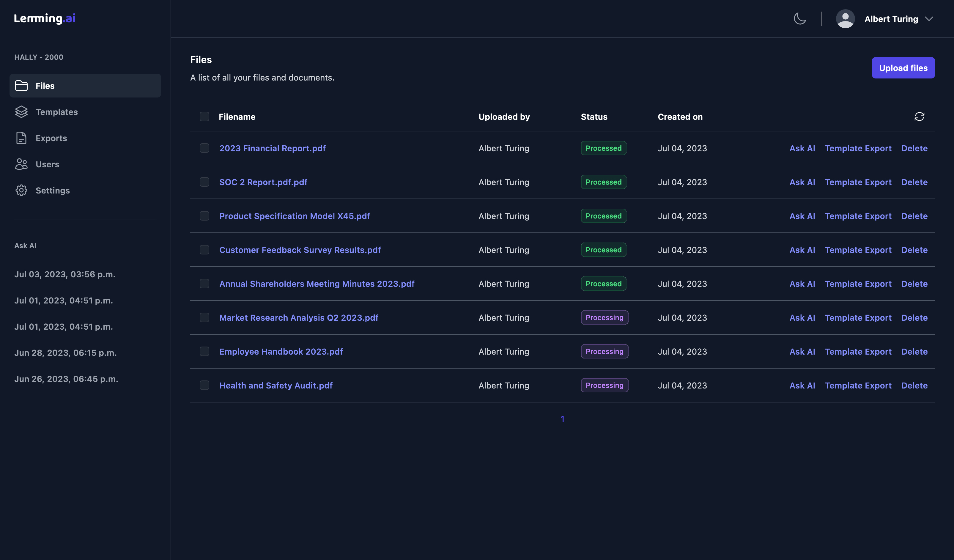Click the Filename column header
Viewport: 954px width, 560px height.
pyautogui.click(x=237, y=117)
